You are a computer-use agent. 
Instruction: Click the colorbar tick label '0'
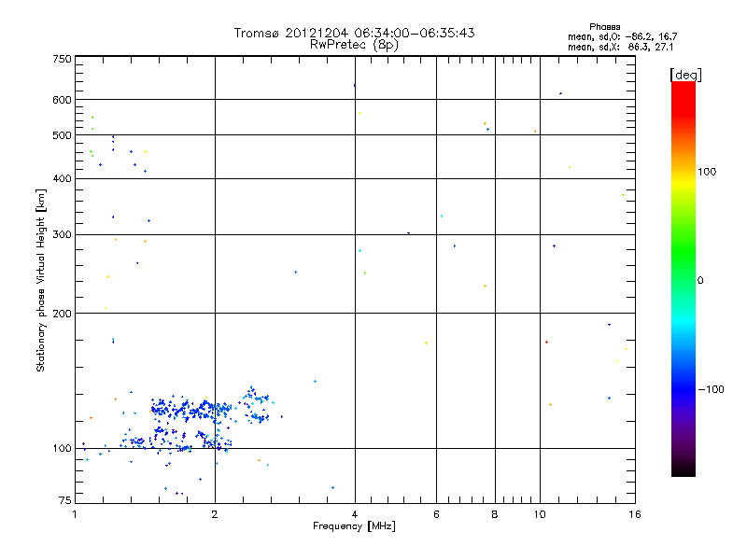point(700,281)
